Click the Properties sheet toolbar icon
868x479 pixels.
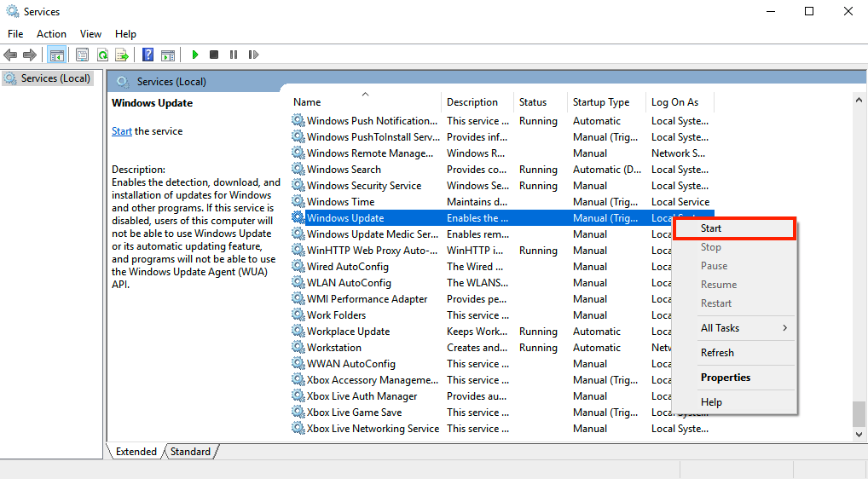coord(82,55)
